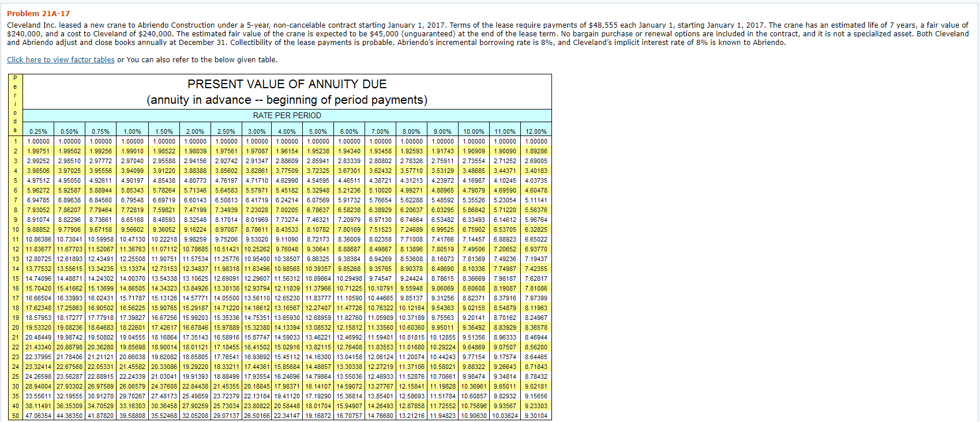Viewport: 980px width, 422px height.
Task: Click the 38.11491 factor cell
Action: [x=39, y=406]
